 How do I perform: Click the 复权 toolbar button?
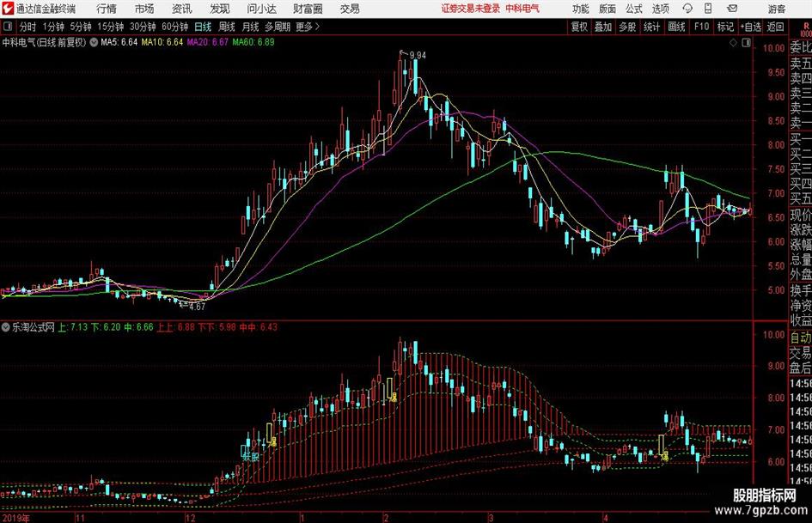[579, 27]
